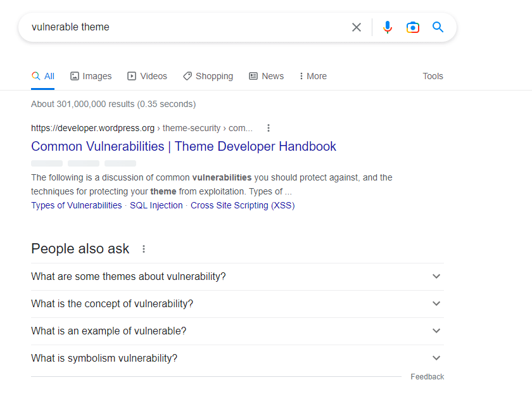Click in the search input field
This screenshot has height=406, width=532.
[x=184, y=27]
